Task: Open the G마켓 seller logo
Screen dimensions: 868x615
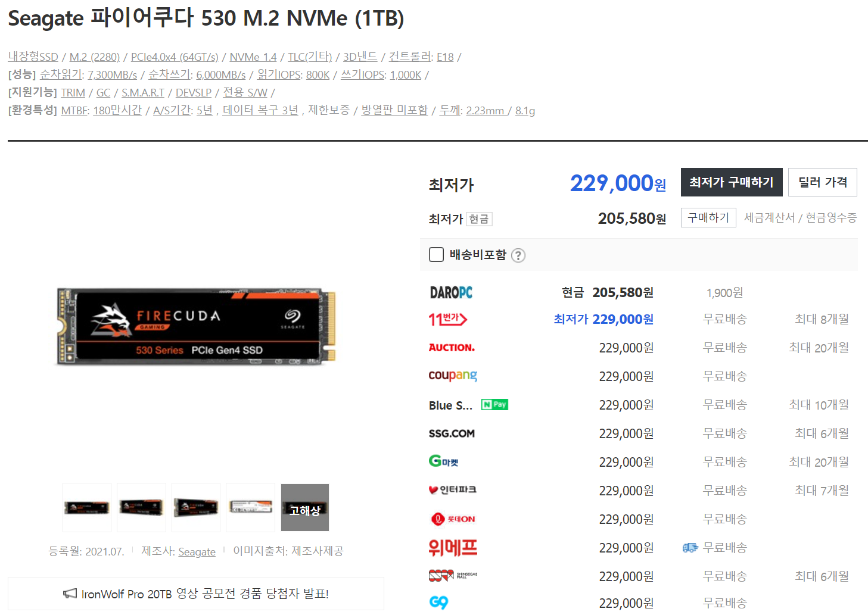Action: [444, 461]
